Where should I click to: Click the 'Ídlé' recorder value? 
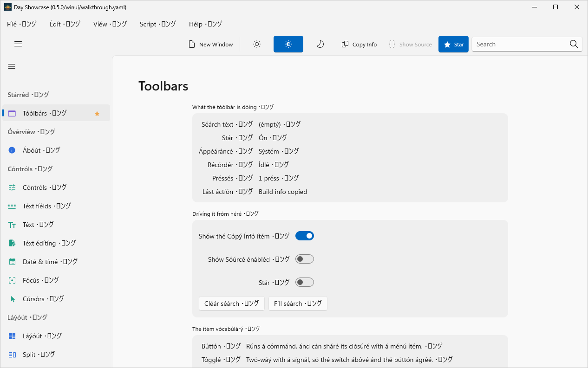point(274,165)
